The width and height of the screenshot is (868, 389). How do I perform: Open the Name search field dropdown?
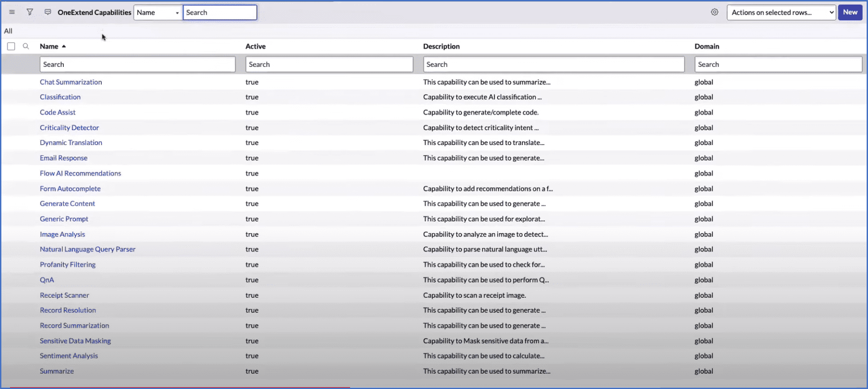tap(158, 13)
